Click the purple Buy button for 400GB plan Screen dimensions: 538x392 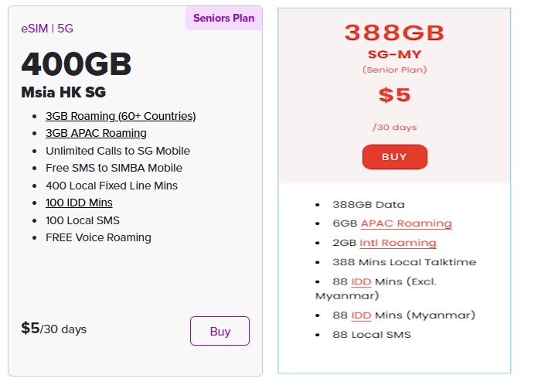[x=220, y=331]
